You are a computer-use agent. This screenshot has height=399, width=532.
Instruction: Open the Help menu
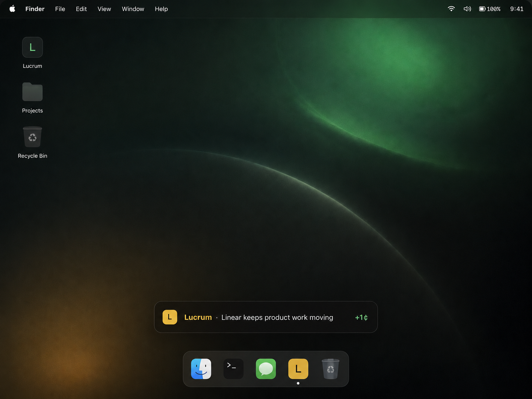click(x=161, y=9)
